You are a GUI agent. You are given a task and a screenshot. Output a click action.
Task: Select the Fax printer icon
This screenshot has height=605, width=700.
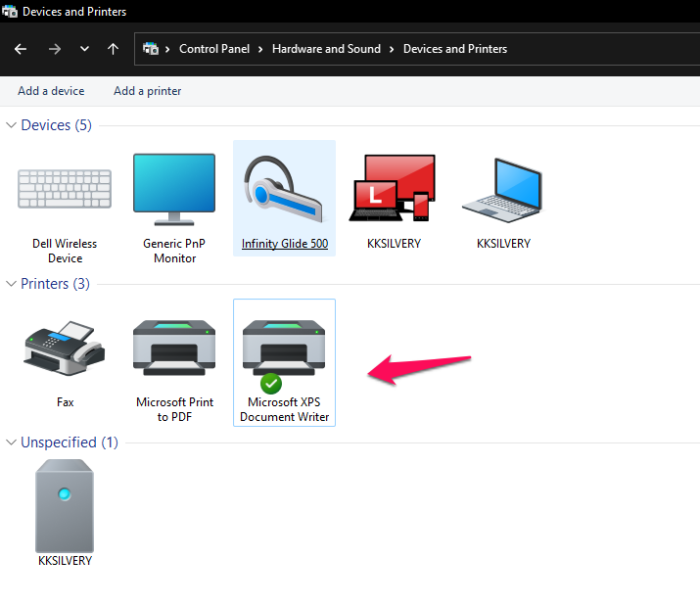(65, 348)
